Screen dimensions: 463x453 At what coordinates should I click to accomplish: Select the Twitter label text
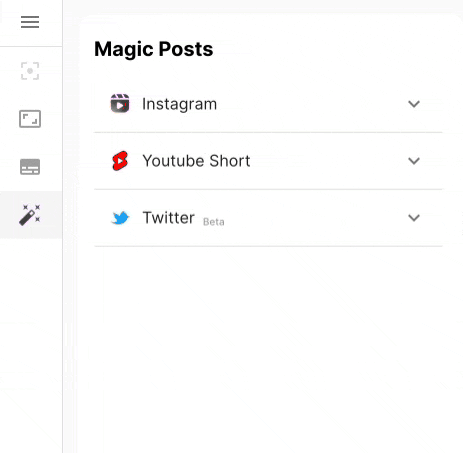[169, 218]
